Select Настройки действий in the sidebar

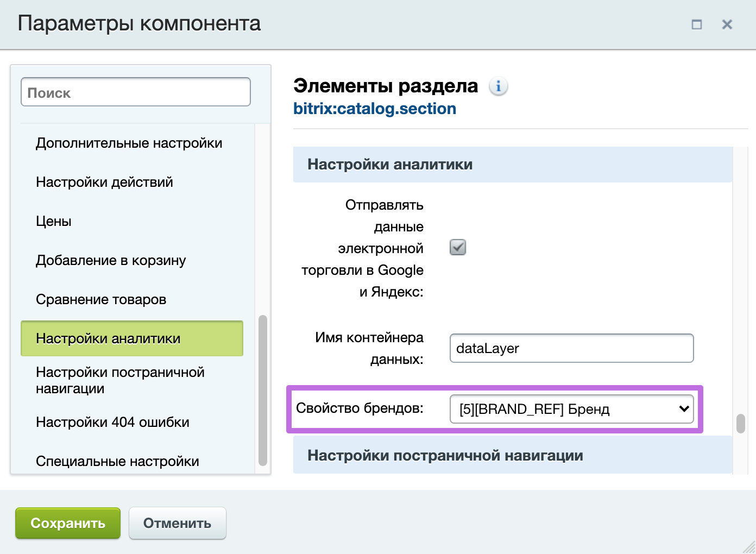coord(104,182)
